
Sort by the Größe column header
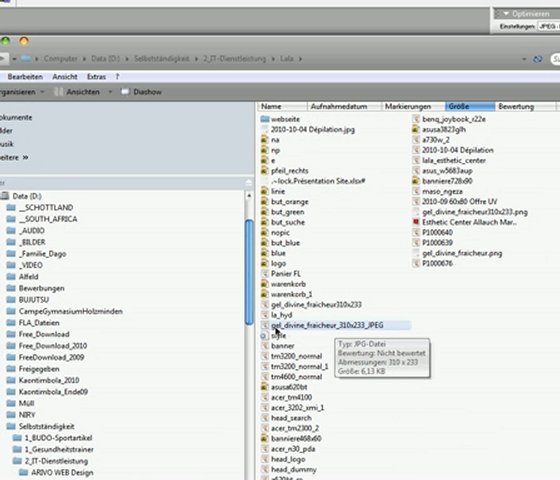pos(470,106)
